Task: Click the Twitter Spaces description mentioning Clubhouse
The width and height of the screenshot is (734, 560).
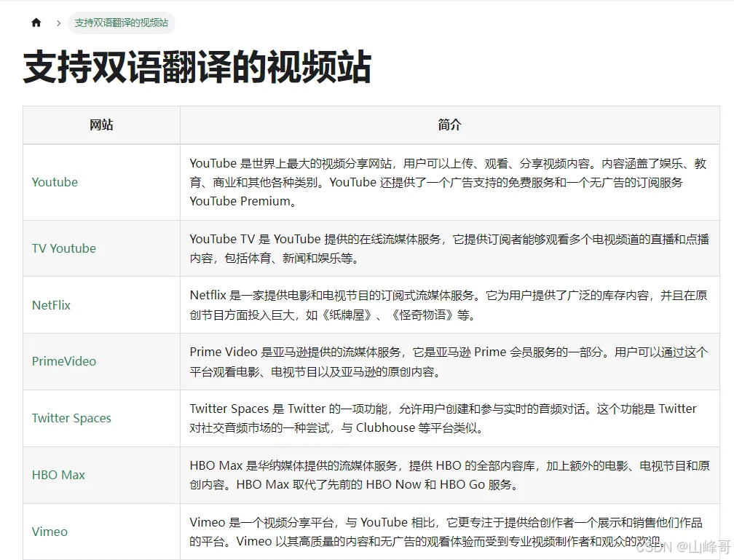Action: click(443, 418)
